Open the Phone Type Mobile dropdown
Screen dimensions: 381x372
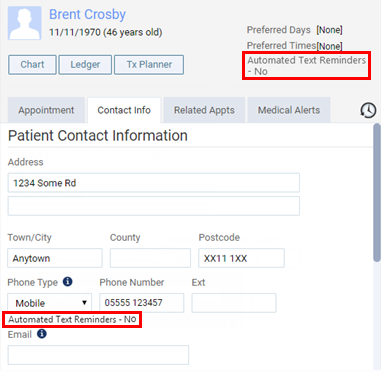point(50,303)
